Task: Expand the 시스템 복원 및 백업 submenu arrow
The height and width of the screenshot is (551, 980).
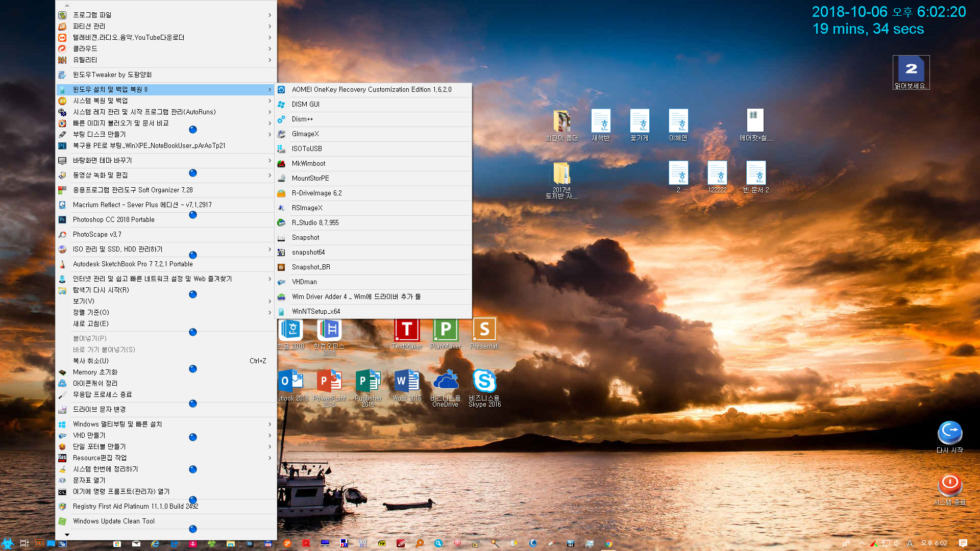Action: click(270, 101)
